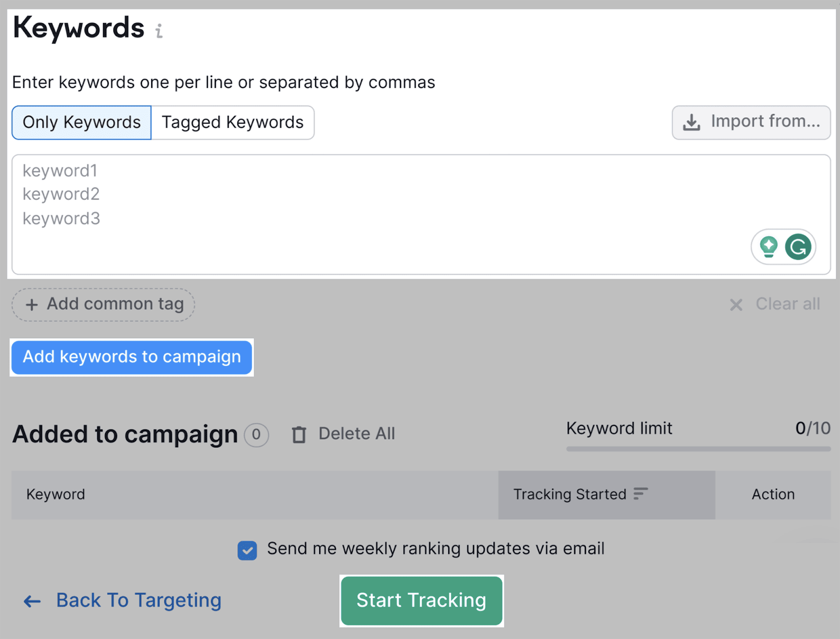840x639 pixels.
Task: Open Back To Targeting link
Action: tap(138, 601)
